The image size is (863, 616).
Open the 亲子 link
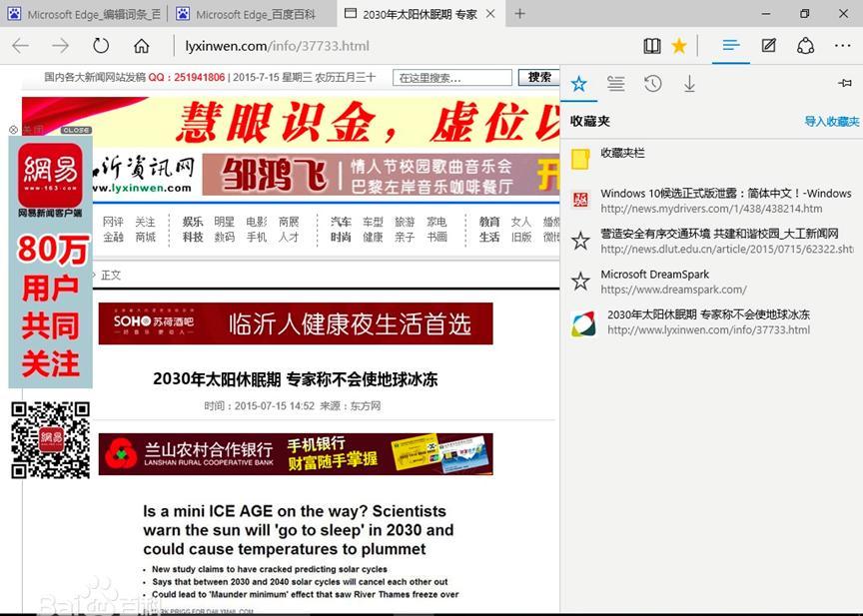click(405, 237)
